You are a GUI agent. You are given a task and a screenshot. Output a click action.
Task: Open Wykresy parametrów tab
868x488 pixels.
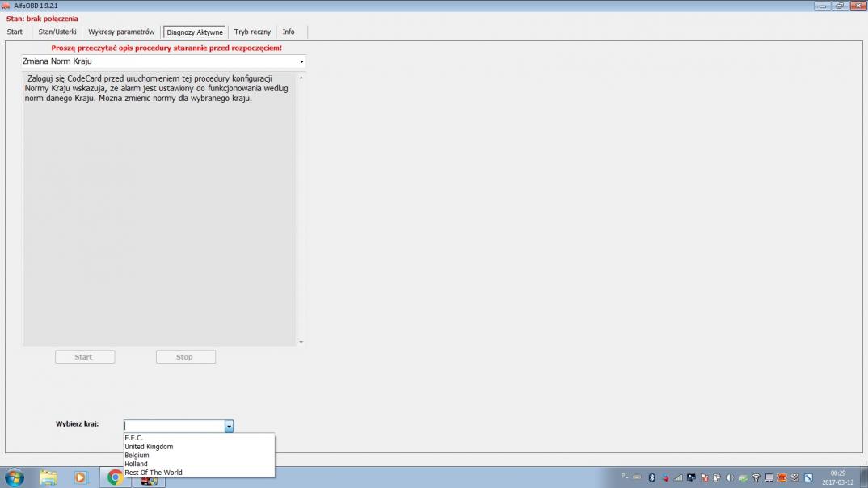coord(121,32)
